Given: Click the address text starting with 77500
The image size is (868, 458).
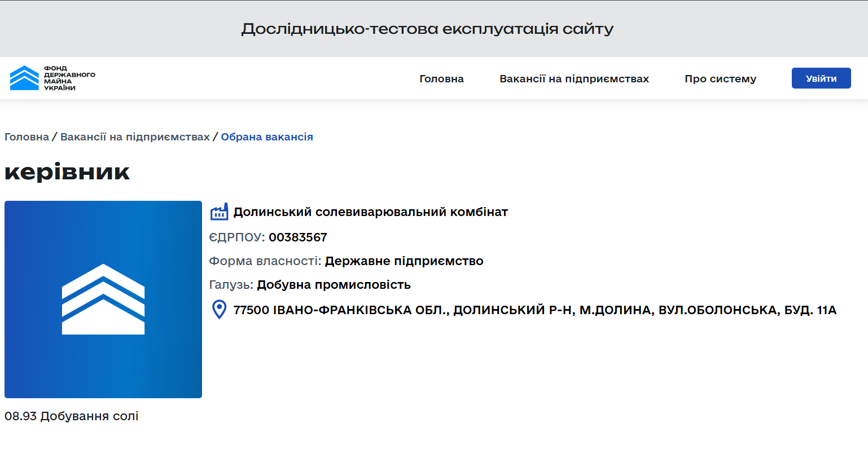Looking at the screenshot, I should 535,310.
